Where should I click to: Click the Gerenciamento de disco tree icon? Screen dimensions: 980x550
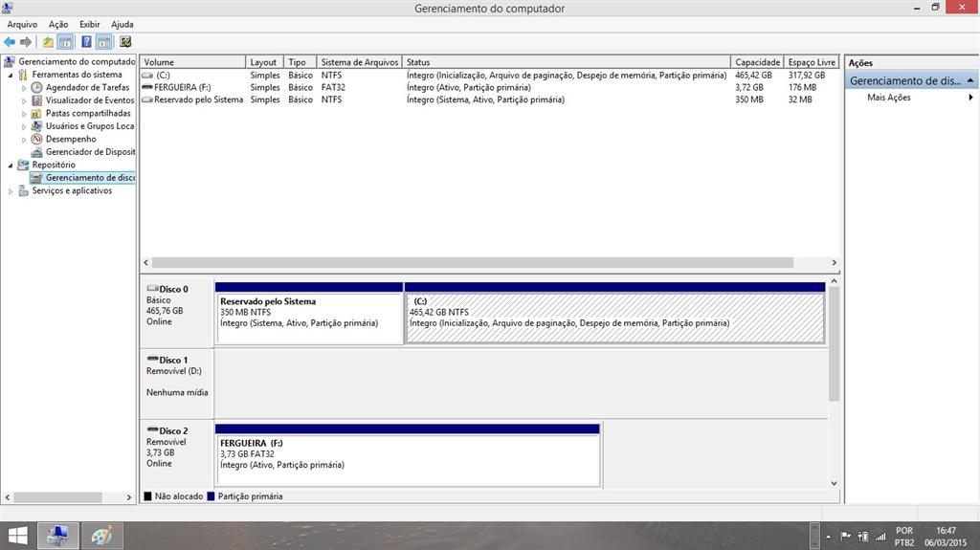(x=37, y=178)
